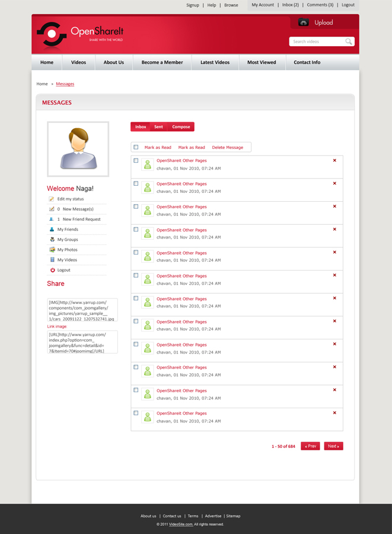Click the Prev pagination button
This screenshot has height=534, width=392.
[x=310, y=446]
